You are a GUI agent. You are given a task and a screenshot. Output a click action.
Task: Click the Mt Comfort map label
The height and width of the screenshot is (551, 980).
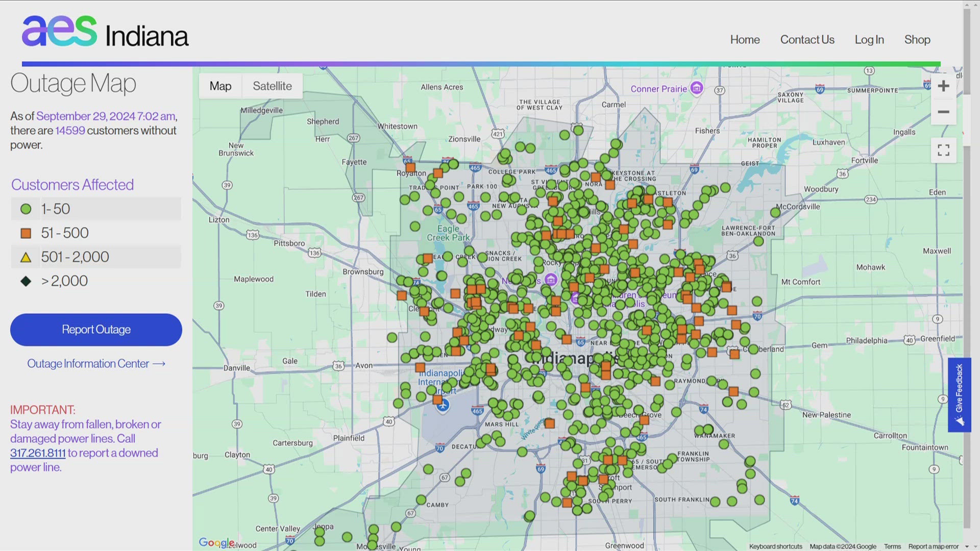click(800, 282)
